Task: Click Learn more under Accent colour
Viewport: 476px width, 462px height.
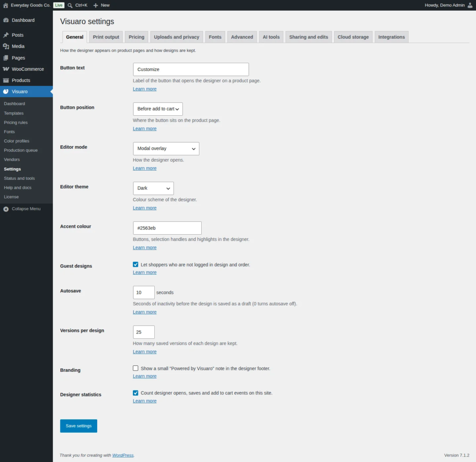Action: click(x=145, y=248)
